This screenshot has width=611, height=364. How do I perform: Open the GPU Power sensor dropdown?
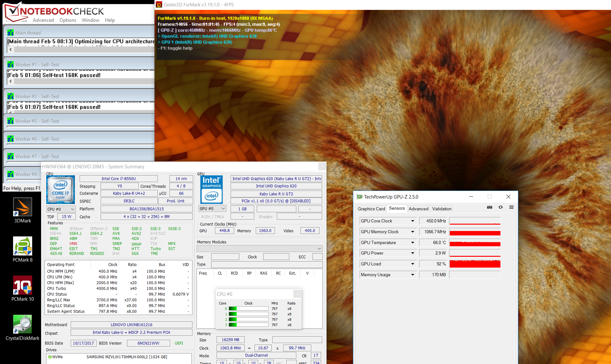[x=413, y=253]
